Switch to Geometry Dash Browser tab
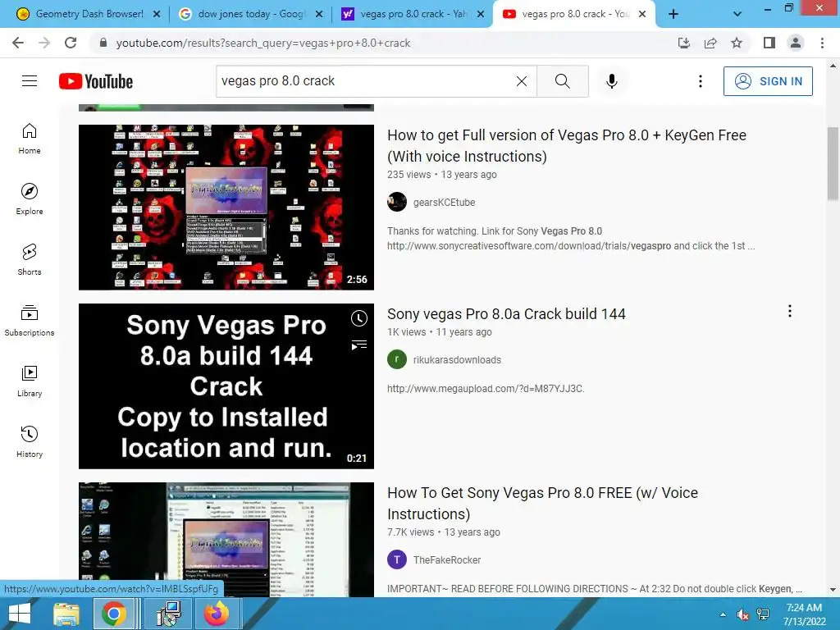 [x=80, y=14]
